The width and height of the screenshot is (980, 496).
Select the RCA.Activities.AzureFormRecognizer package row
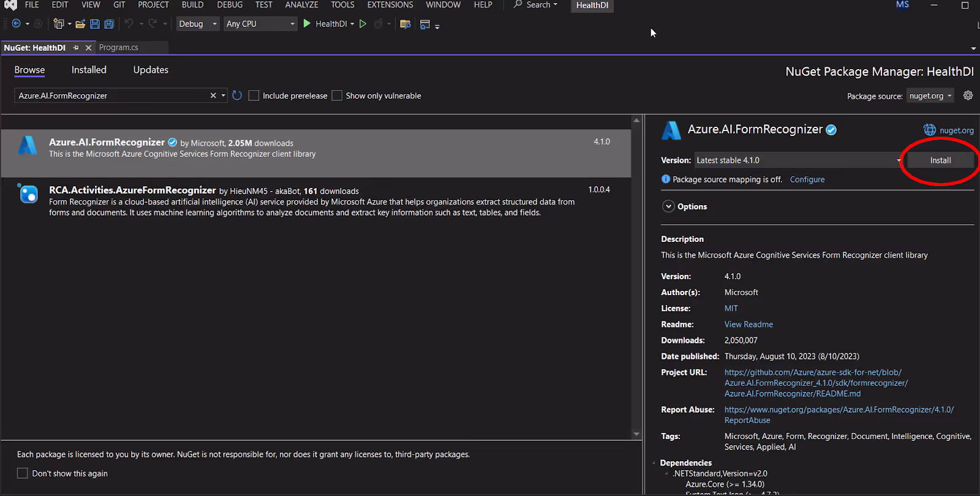coord(315,201)
